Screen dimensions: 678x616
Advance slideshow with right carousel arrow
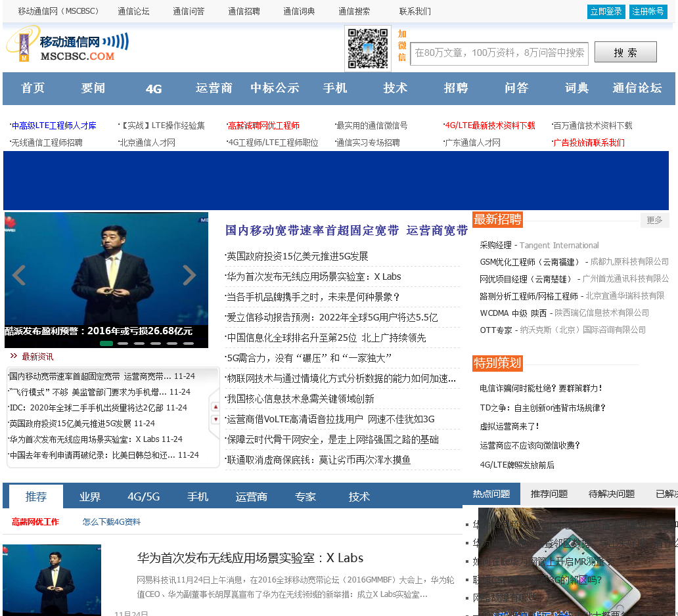click(x=189, y=275)
